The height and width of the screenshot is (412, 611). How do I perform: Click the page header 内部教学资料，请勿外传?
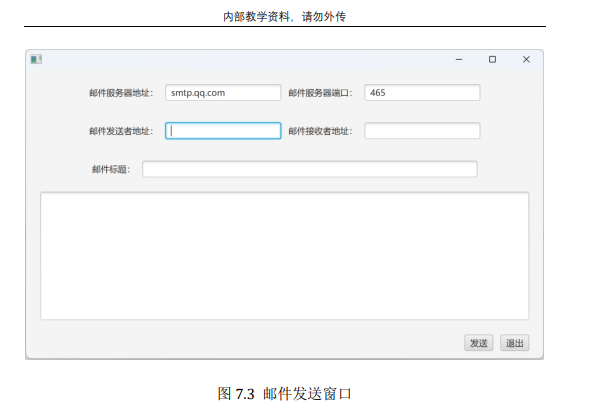click(285, 16)
